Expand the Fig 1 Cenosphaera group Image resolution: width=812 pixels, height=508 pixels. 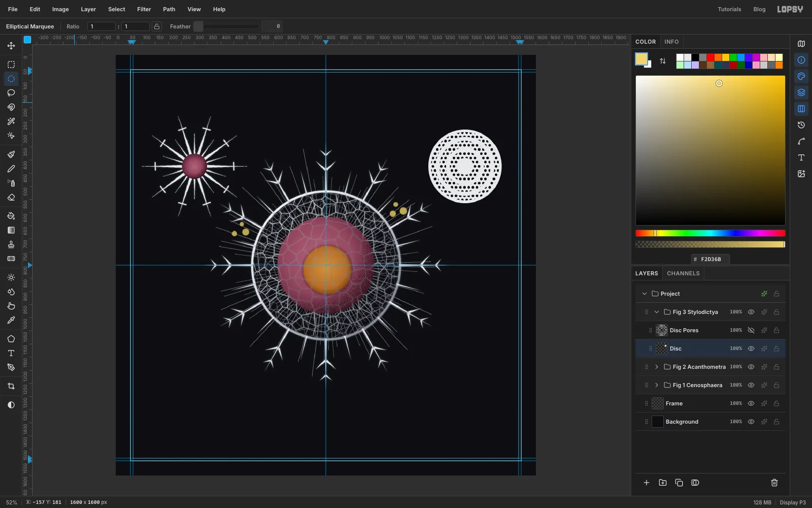point(657,385)
